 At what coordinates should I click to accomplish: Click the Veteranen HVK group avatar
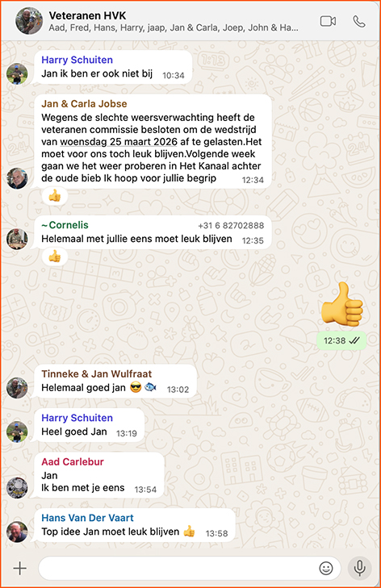point(29,21)
